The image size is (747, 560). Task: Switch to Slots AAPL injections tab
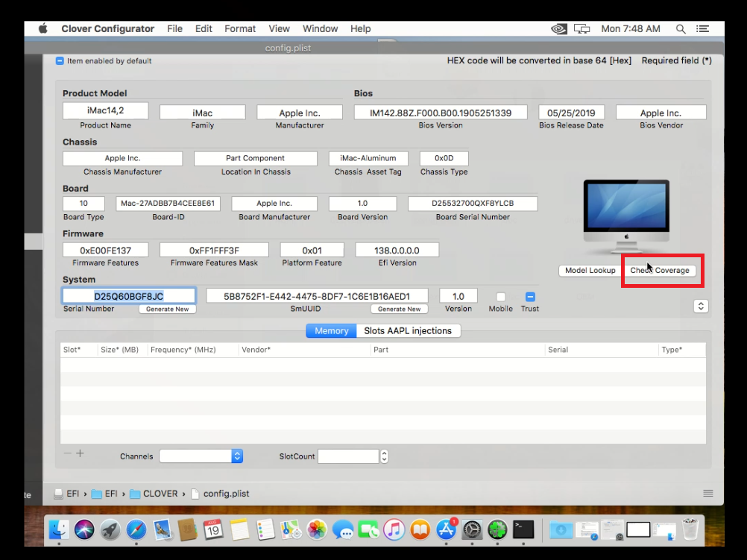[408, 331]
